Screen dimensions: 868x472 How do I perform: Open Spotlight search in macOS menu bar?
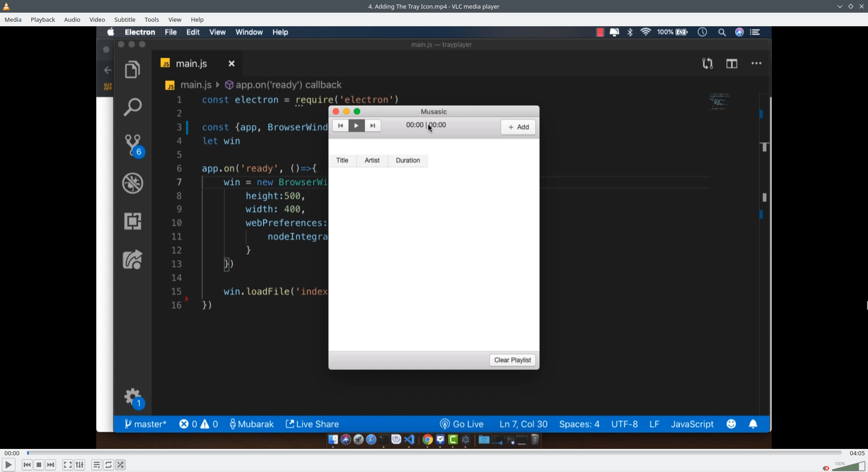point(722,32)
